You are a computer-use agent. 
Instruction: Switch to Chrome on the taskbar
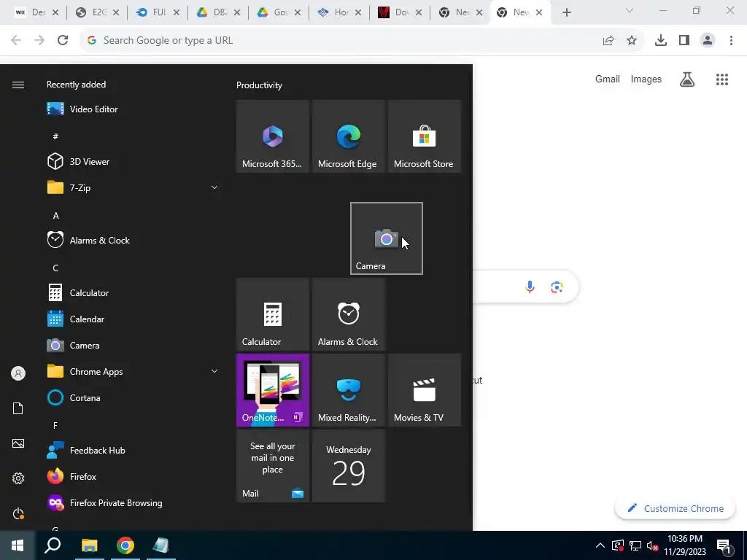coord(125,545)
